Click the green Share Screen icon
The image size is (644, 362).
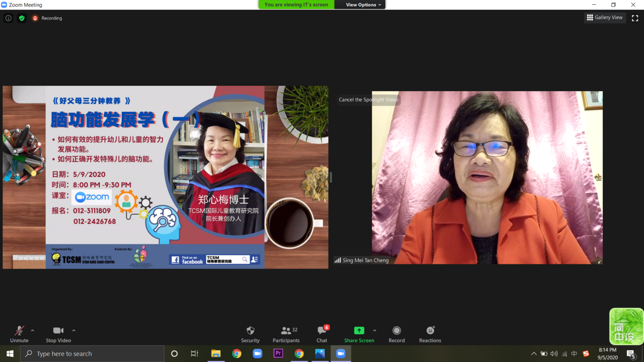click(359, 330)
